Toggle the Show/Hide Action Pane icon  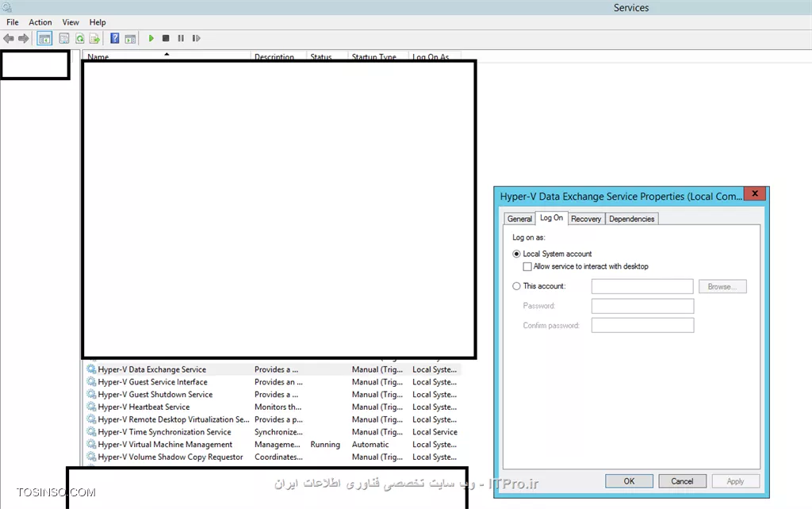coord(131,38)
